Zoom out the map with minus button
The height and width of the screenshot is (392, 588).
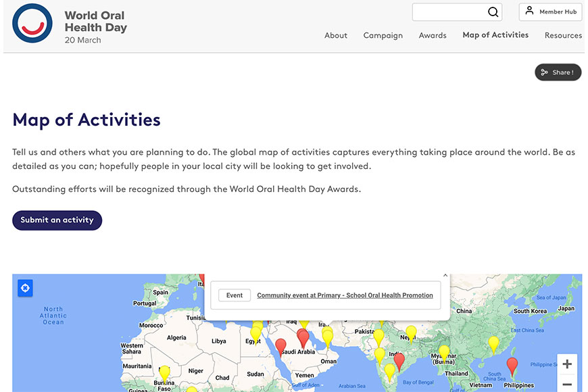[x=567, y=384]
